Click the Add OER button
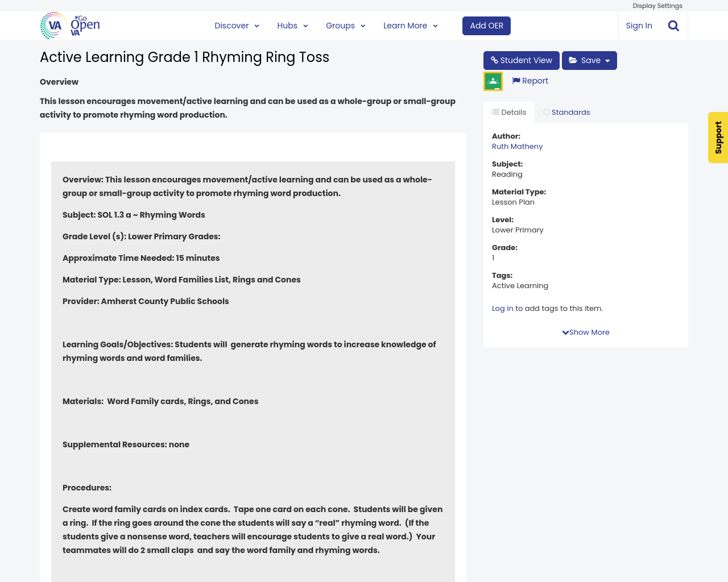 (x=486, y=25)
